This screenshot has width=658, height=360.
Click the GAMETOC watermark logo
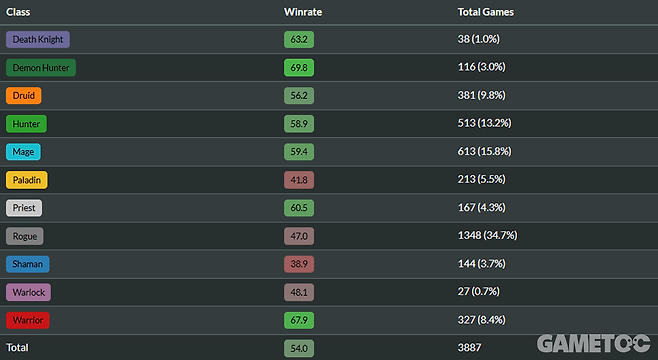click(593, 344)
